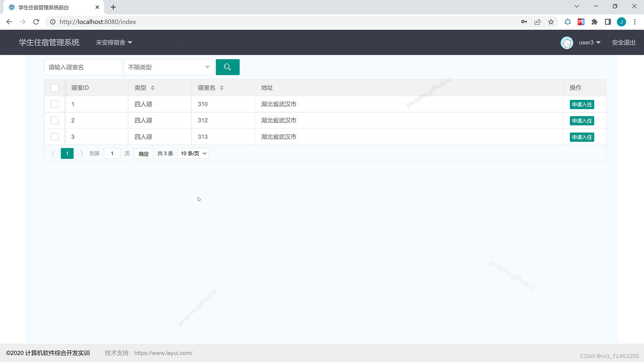644x362 pixels.
Task: Bookmark page with star icon
Action: click(x=551, y=22)
